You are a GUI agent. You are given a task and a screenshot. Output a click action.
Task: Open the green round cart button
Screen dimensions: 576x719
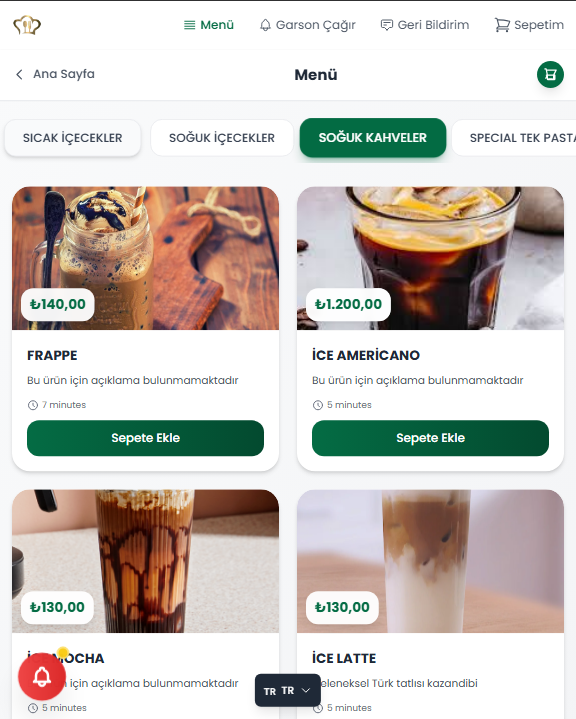tap(550, 74)
